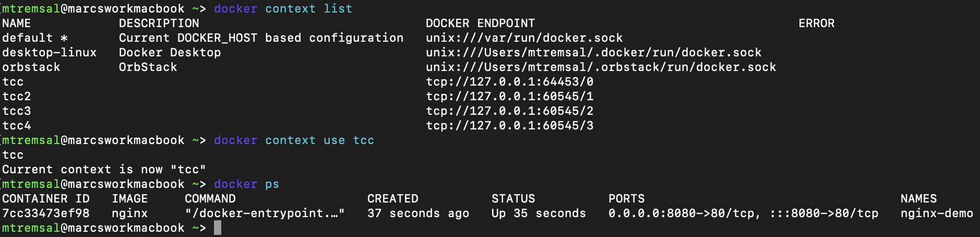Click the 'default *' context name
Screen dimensions: 980x237
click(34, 38)
